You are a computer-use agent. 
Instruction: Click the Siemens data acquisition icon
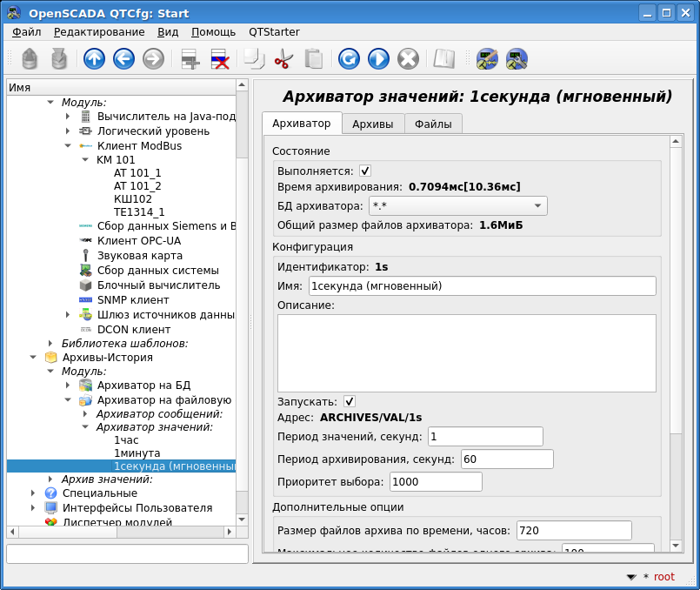coord(86,226)
